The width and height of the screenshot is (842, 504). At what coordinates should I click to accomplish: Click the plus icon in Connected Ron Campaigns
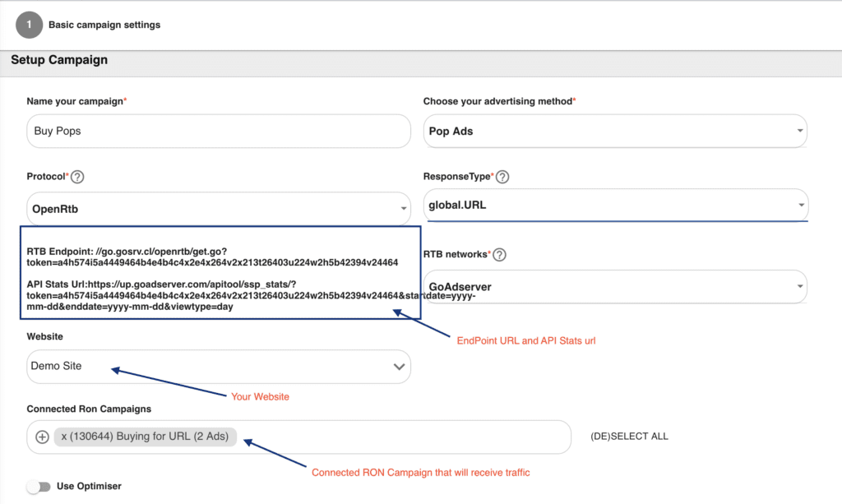[x=43, y=437]
